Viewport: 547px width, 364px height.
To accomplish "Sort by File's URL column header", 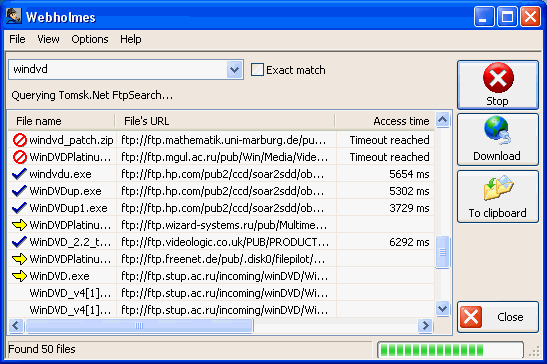I will point(225,121).
